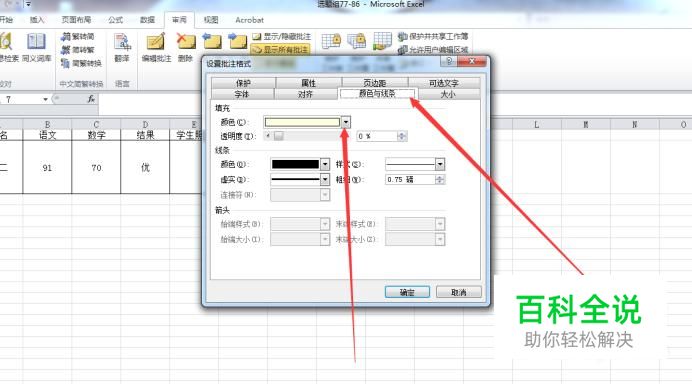This screenshot has height=384, width=692.
Task: Open the quick access toolbar customize arrow
Action: (x=28, y=4)
